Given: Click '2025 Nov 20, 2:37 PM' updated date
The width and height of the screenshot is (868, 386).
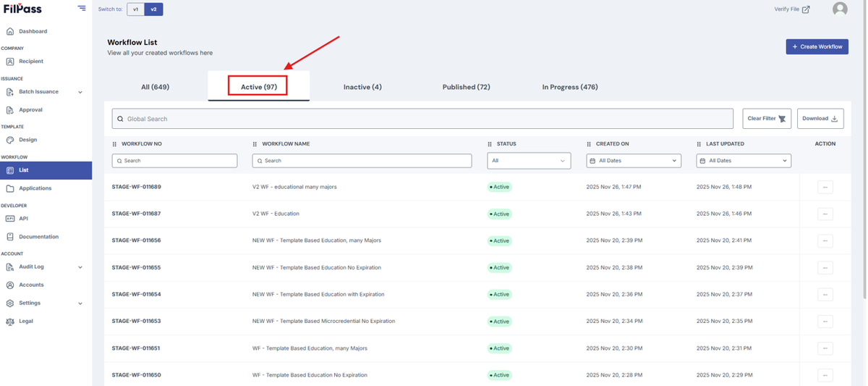Looking at the screenshot, I should [x=723, y=294].
